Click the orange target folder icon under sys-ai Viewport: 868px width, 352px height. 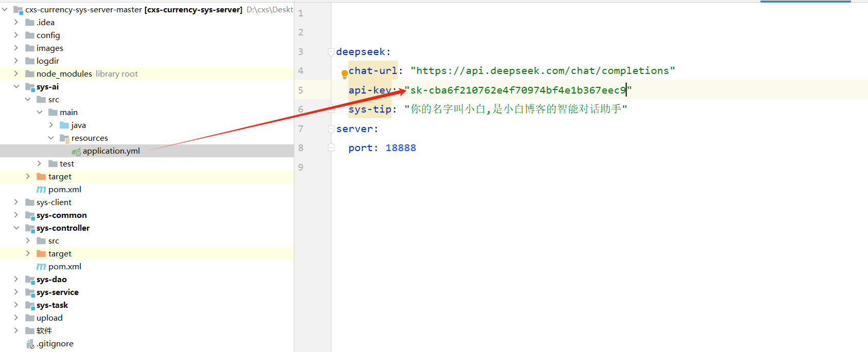coord(41,176)
